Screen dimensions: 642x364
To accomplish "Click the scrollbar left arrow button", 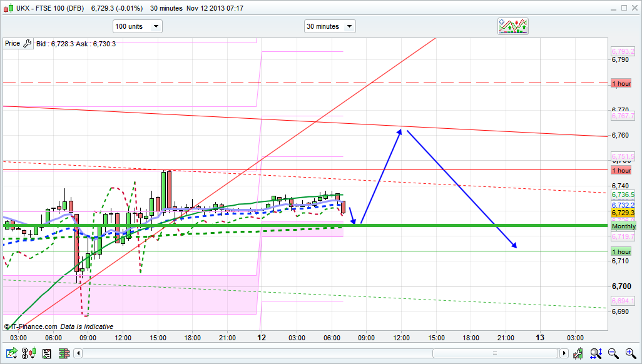I will click(x=78, y=354).
